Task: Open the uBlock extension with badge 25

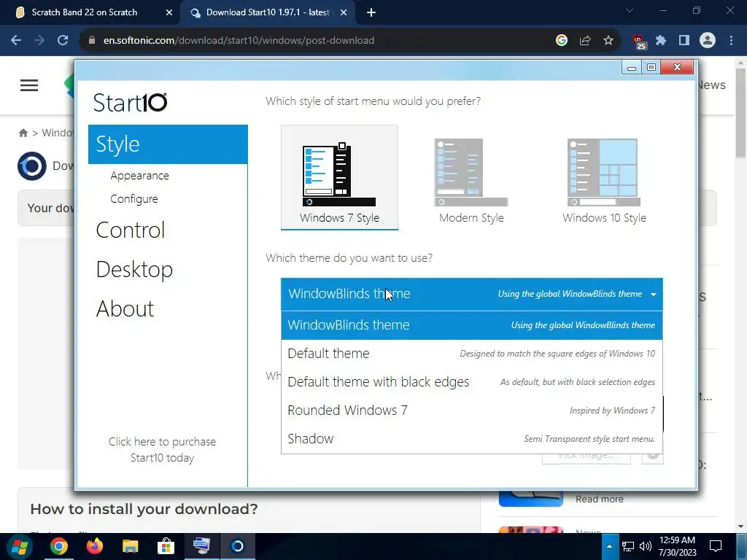Action: click(638, 42)
